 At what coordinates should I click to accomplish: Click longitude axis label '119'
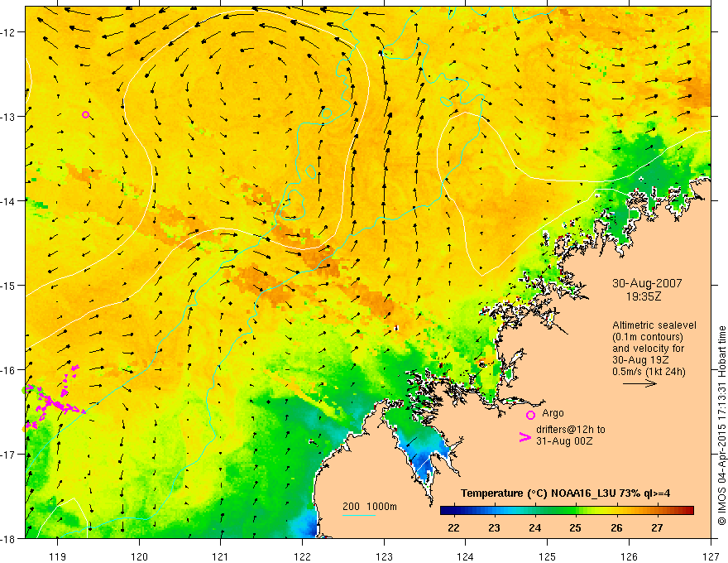tap(58, 556)
